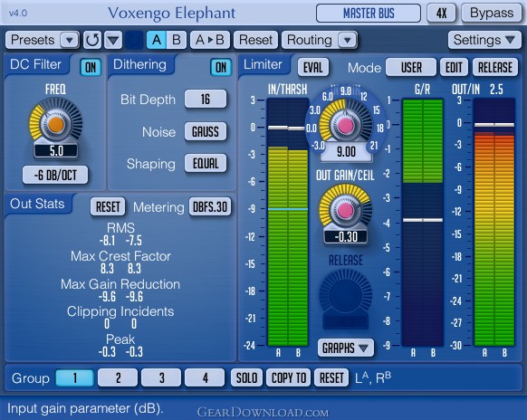
Task: Open the Mode USER selector
Action: point(411,67)
